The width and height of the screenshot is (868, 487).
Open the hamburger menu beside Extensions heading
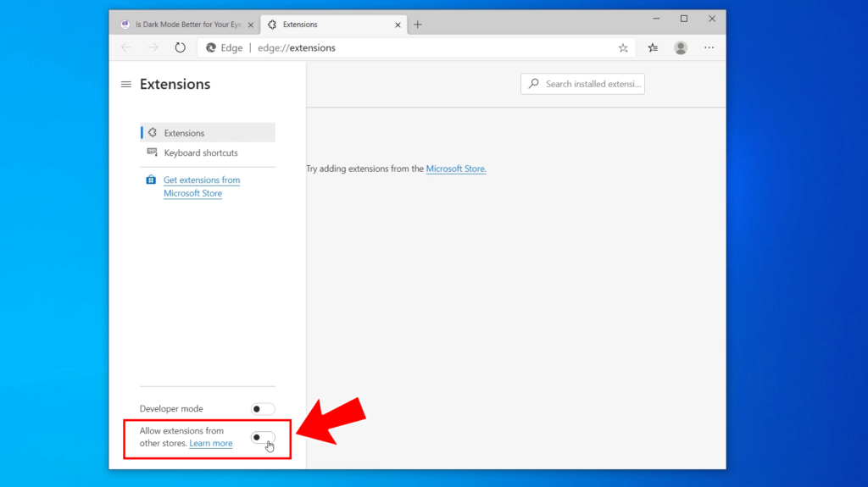[126, 84]
